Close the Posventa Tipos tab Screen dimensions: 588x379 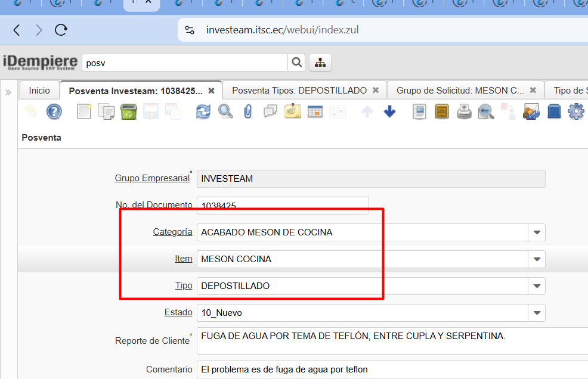pyautogui.click(x=376, y=91)
